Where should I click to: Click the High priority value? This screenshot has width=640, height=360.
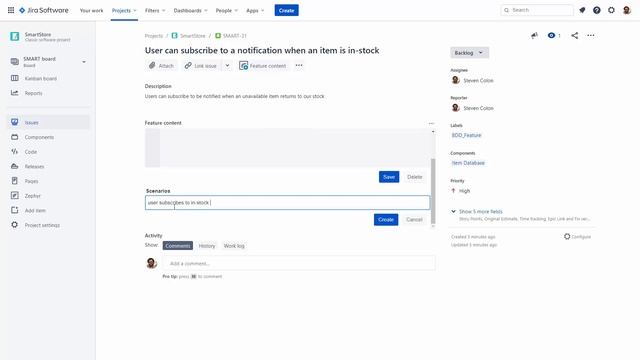point(461,191)
